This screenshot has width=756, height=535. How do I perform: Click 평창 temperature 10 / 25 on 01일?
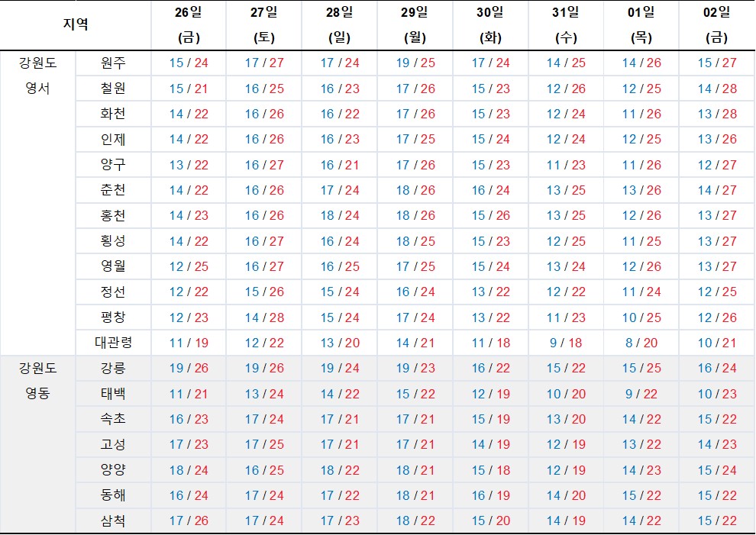pos(641,317)
